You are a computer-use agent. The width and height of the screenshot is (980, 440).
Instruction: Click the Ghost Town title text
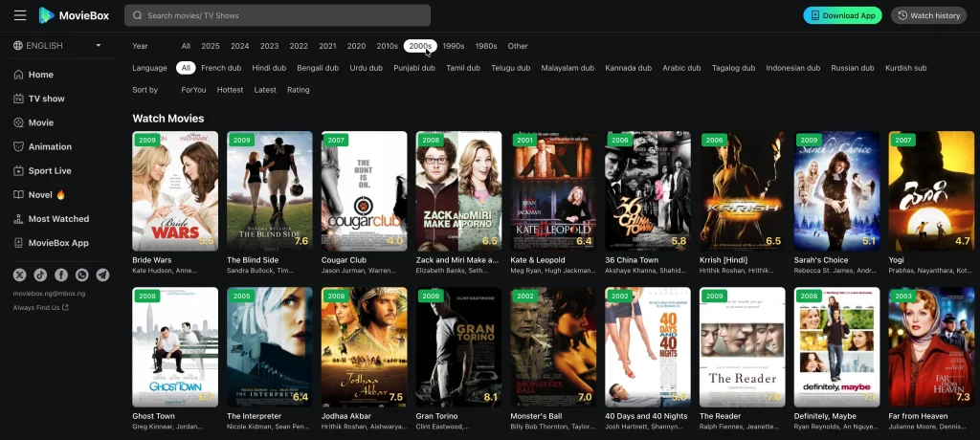click(154, 416)
